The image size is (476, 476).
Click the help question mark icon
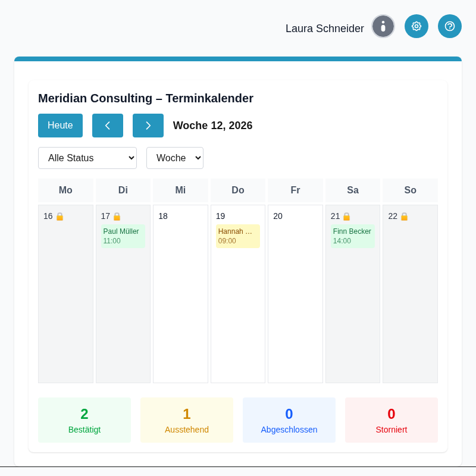tap(450, 26)
